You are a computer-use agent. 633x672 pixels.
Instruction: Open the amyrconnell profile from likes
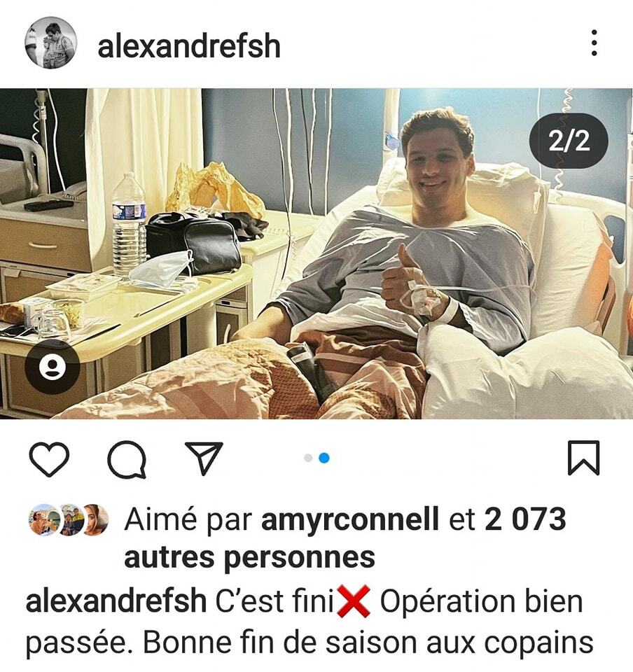(349, 519)
